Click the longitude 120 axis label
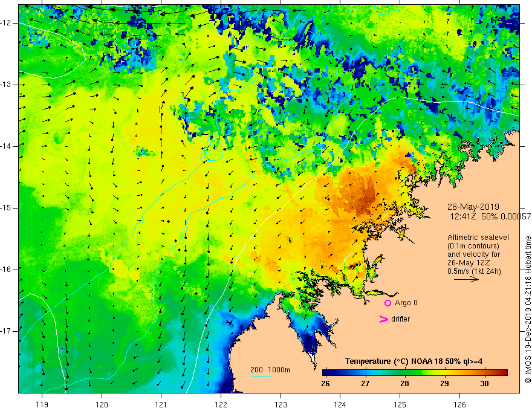The height and width of the screenshot is (411, 532). coord(102,404)
